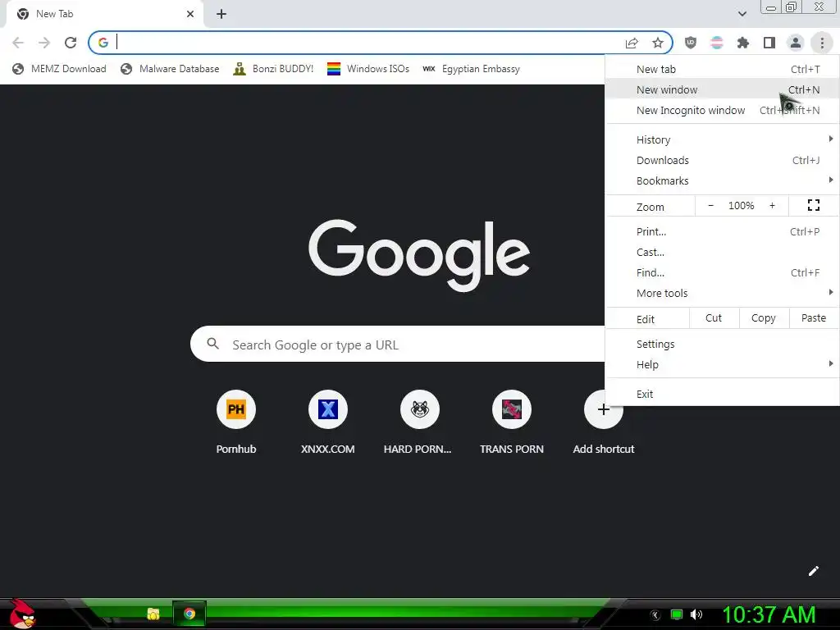Click the Google search box on page
The width and height of the screenshot is (840, 630).
[398, 344]
